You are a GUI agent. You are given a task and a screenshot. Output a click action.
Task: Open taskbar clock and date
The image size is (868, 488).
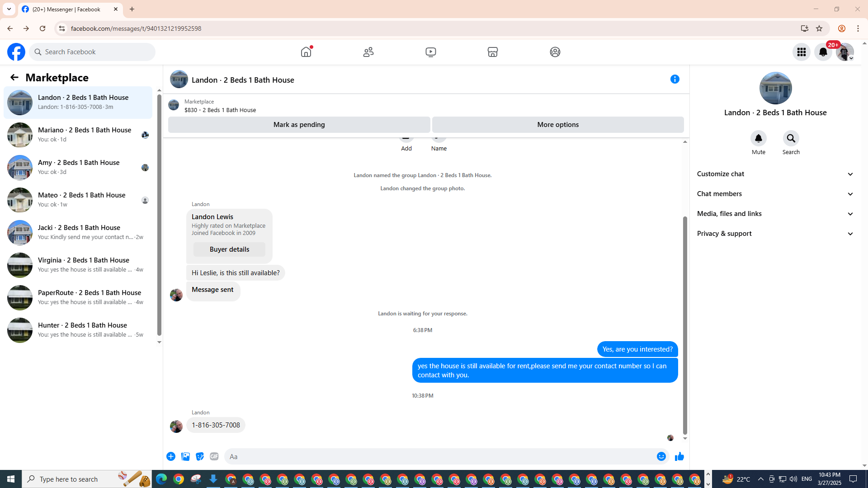(x=829, y=479)
